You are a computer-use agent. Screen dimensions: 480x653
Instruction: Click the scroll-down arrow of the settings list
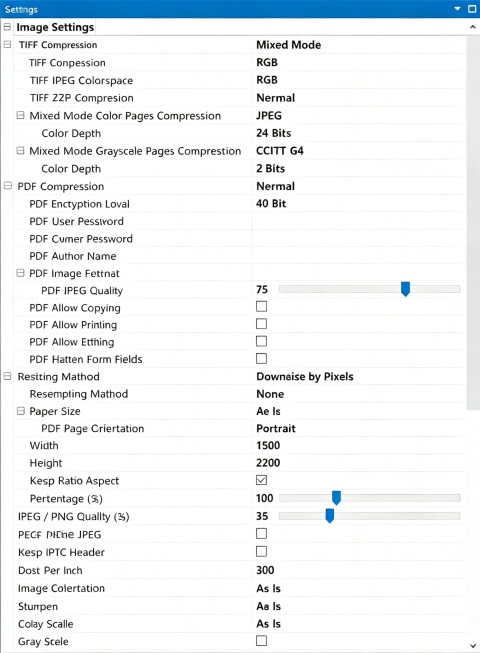(473, 646)
